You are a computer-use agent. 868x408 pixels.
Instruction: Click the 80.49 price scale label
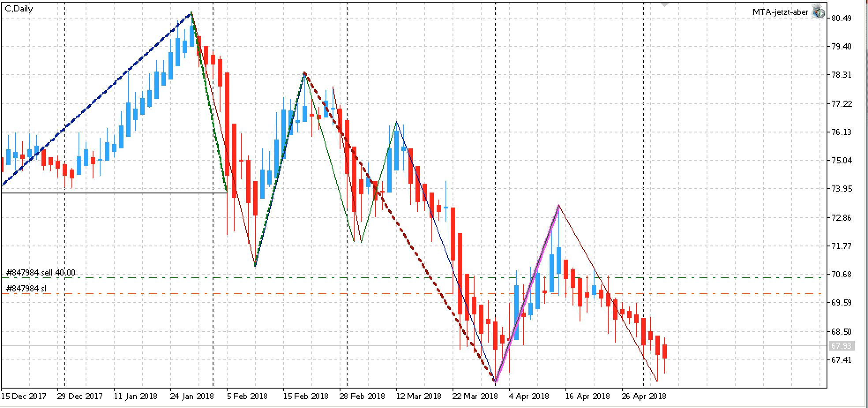(x=841, y=18)
